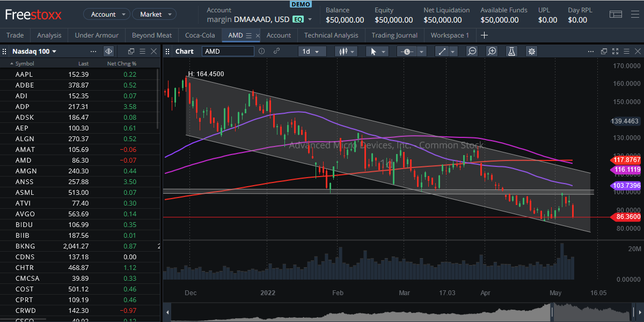Click the Market button
The image size is (644, 322).
(154, 14)
